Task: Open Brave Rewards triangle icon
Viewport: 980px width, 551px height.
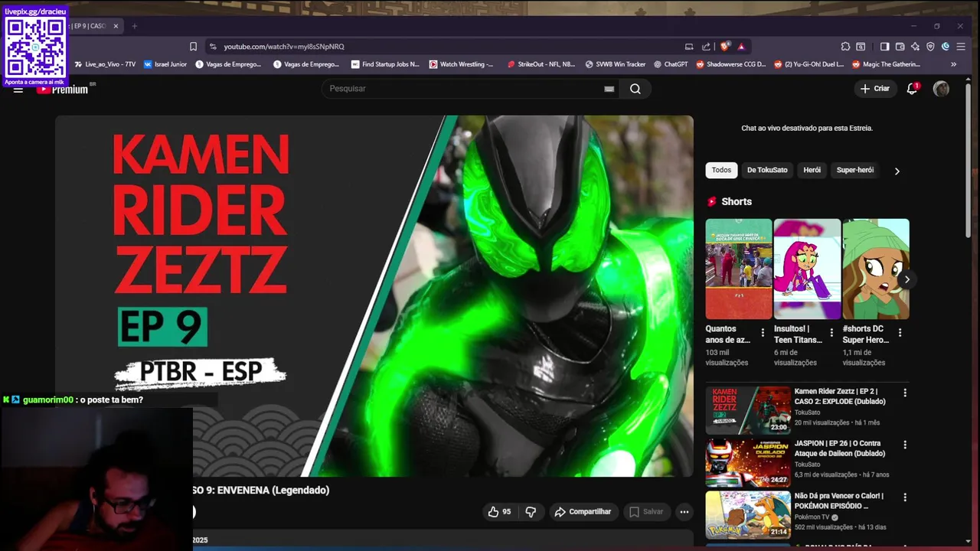Action: [741, 47]
